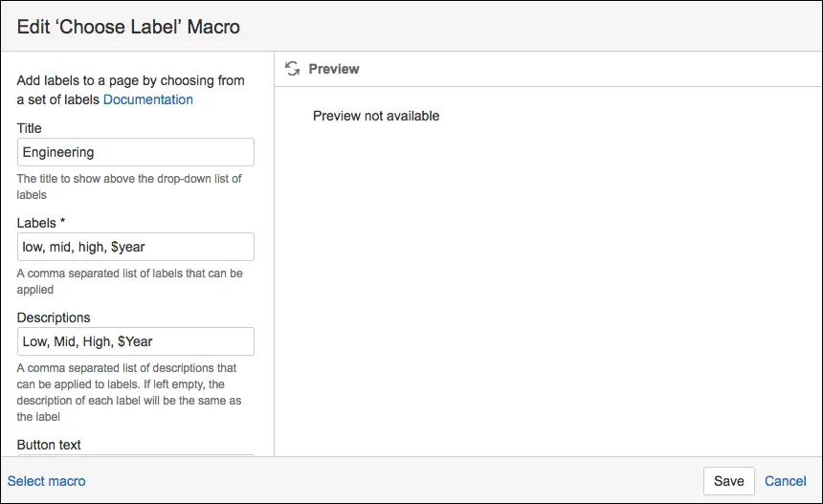Click the 'Title' field label
This screenshot has height=504, width=823.
click(29, 128)
